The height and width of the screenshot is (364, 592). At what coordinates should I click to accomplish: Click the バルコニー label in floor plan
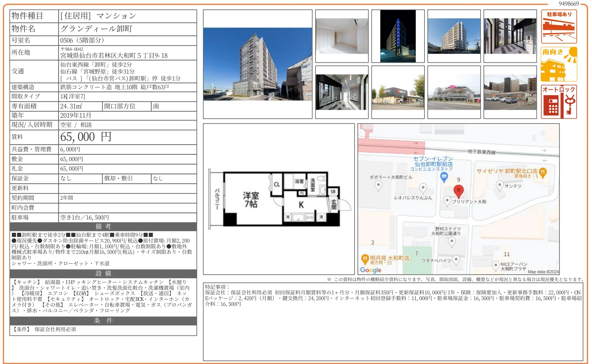217,199
